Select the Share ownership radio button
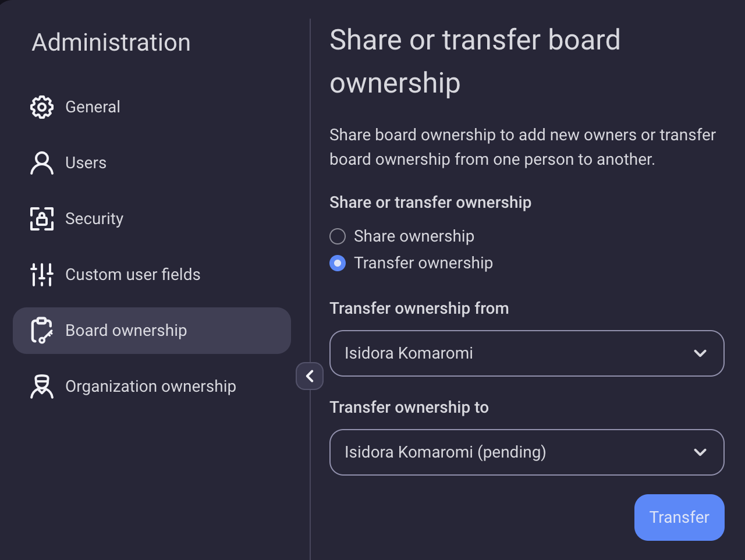Viewport: 745px width, 560px height. pyautogui.click(x=338, y=236)
